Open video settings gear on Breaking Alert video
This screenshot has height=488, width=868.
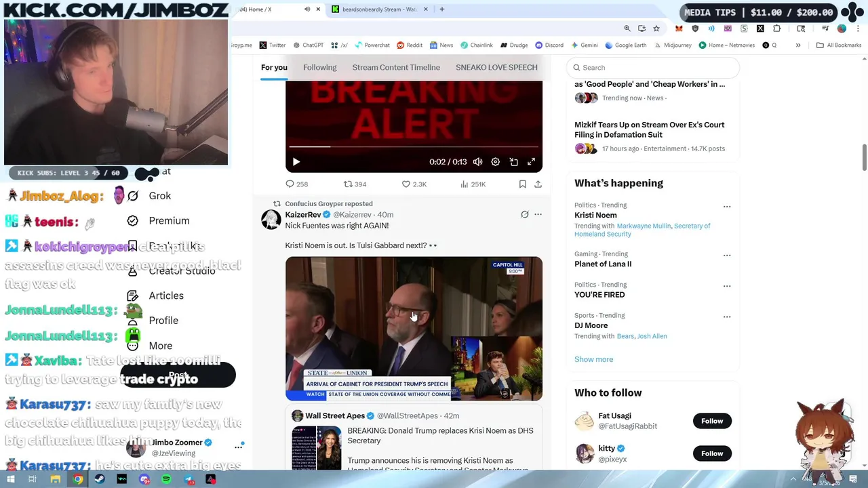tap(495, 162)
